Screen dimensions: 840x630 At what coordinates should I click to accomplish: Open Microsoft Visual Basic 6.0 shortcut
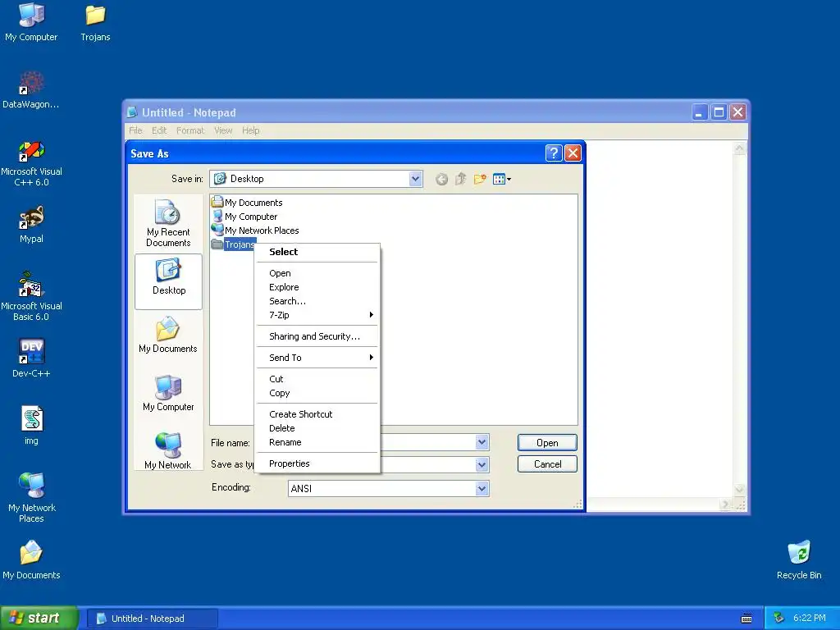[x=31, y=297]
